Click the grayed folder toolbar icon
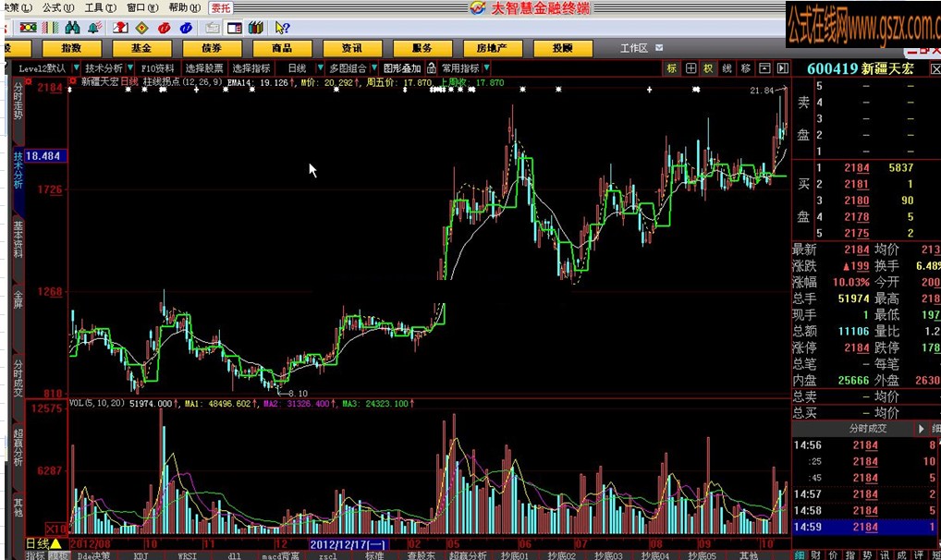Viewport: 941px width, 560px height. pyautogui.click(x=212, y=28)
